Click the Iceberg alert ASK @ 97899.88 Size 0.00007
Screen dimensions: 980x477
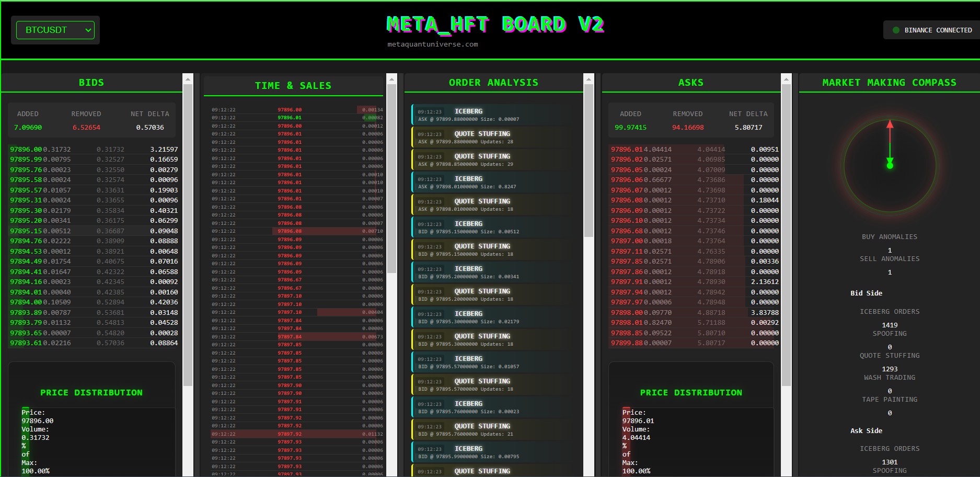[x=495, y=115]
